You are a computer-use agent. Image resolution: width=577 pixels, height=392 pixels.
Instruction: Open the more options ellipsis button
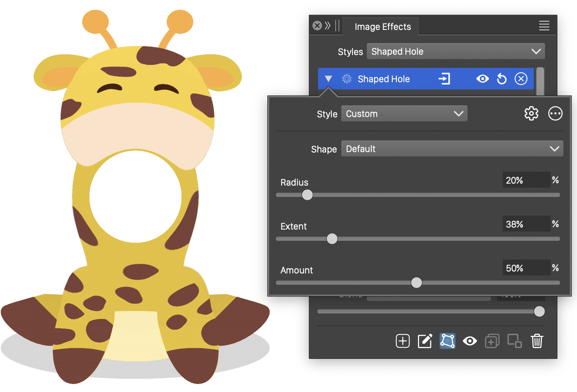[x=555, y=114]
